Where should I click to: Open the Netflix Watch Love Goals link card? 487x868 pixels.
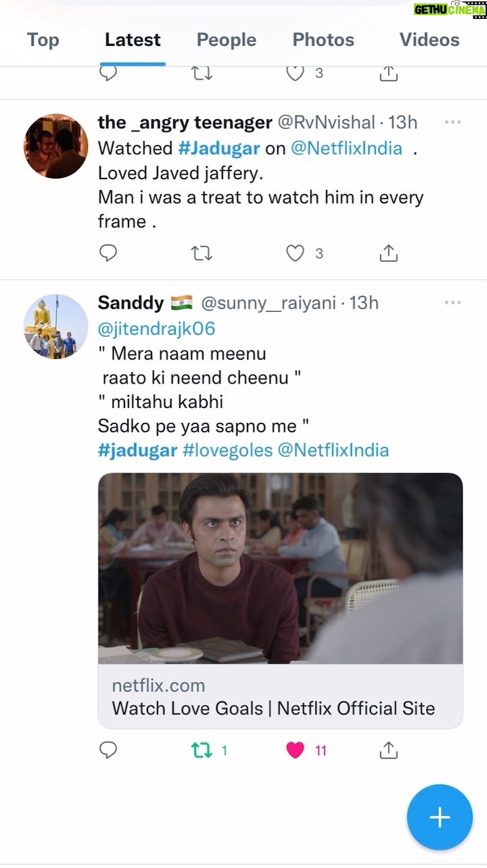[x=281, y=601]
